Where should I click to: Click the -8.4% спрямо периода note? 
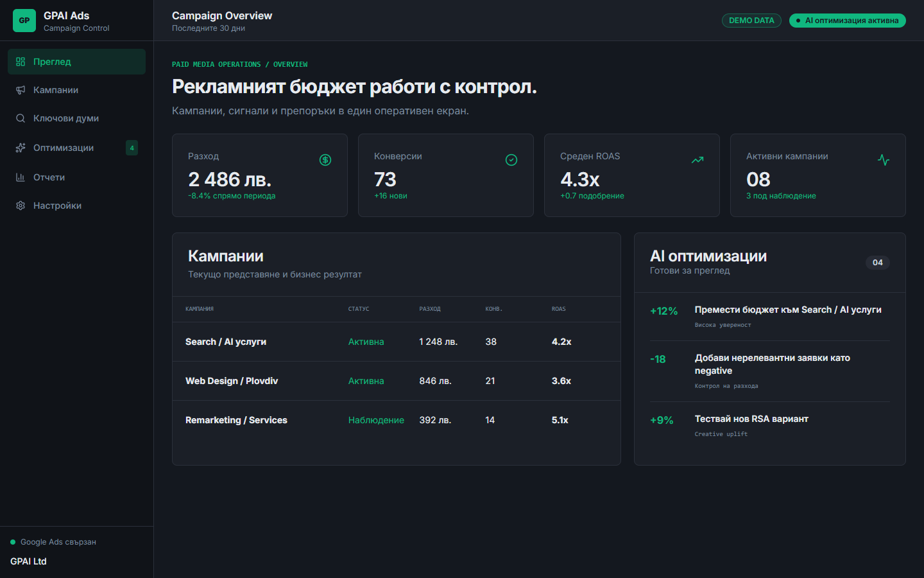click(x=232, y=196)
